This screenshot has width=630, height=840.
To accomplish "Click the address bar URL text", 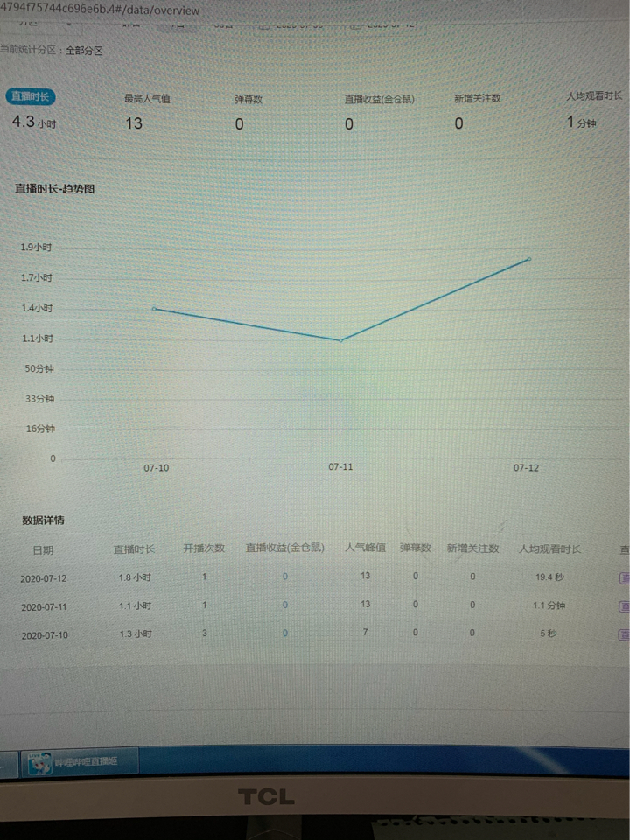I will (x=100, y=10).
